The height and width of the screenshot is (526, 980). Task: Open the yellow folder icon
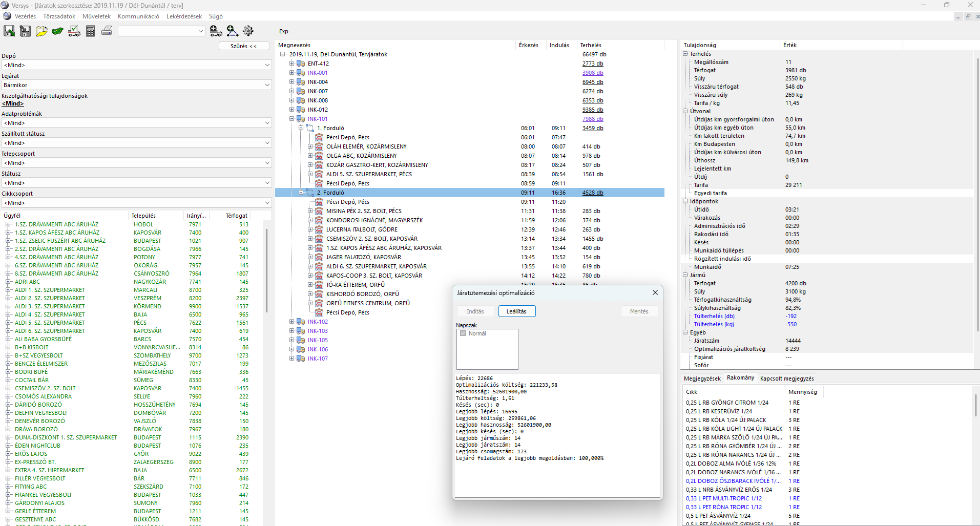[x=41, y=31]
